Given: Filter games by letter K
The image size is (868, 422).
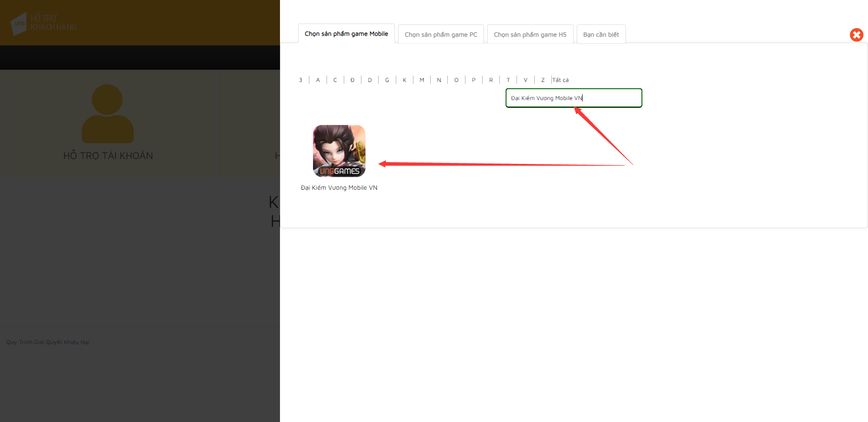Looking at the screenshot, I should (404, 80).
